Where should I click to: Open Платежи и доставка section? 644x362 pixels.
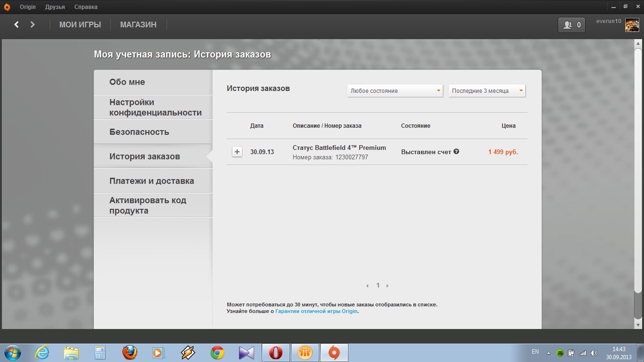tap(153, 181)
